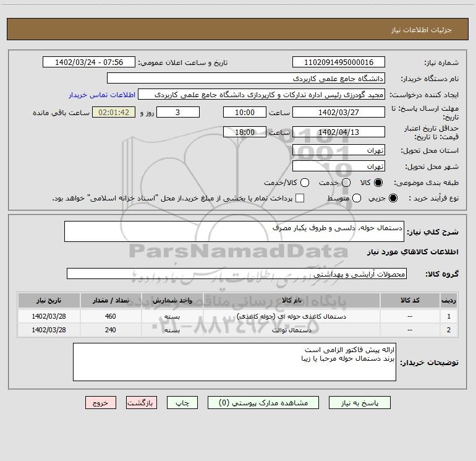Click the پاسخ به نیاز button
This screenshot has height=461, width=476.
click(x=359, y=403)
